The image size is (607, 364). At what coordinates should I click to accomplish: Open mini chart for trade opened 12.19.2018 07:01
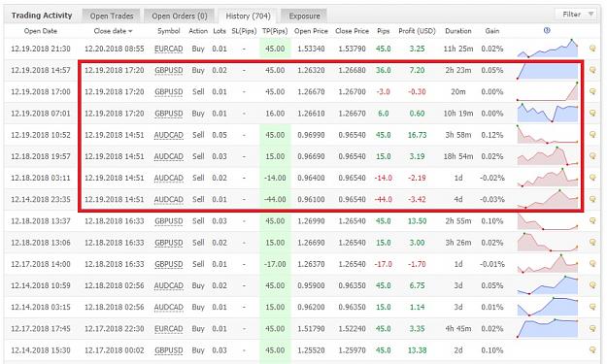548,113
